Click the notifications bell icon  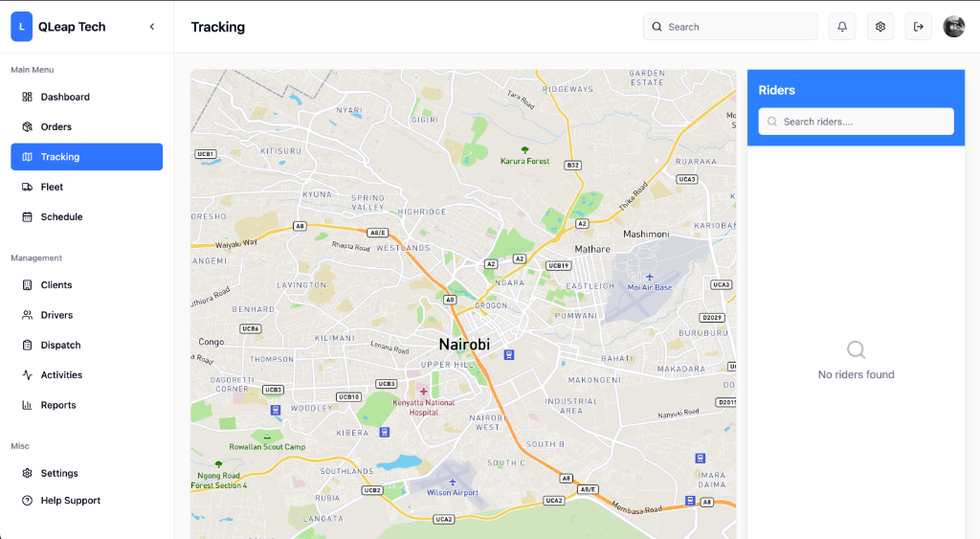842,27
